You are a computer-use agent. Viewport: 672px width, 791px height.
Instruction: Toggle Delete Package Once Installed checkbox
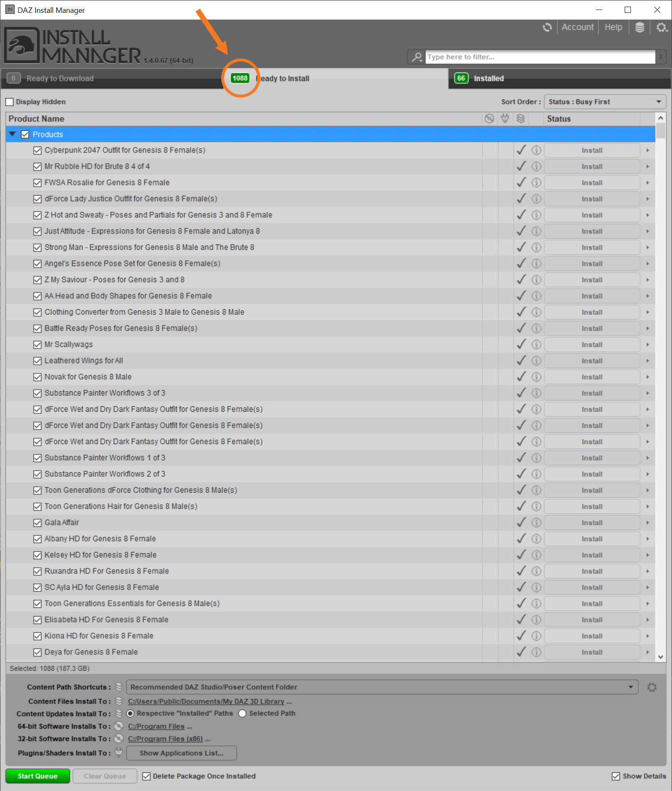pos(147,776)
